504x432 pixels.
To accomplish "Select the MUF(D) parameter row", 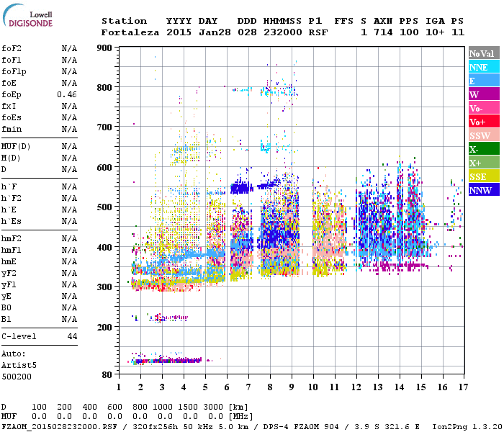I will pos(40,146).
